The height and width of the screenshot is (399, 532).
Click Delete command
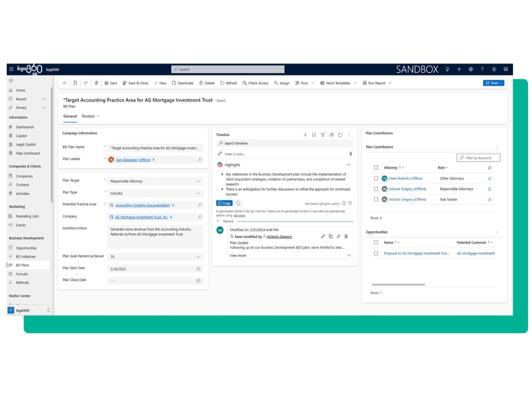(x=207, y=83)
